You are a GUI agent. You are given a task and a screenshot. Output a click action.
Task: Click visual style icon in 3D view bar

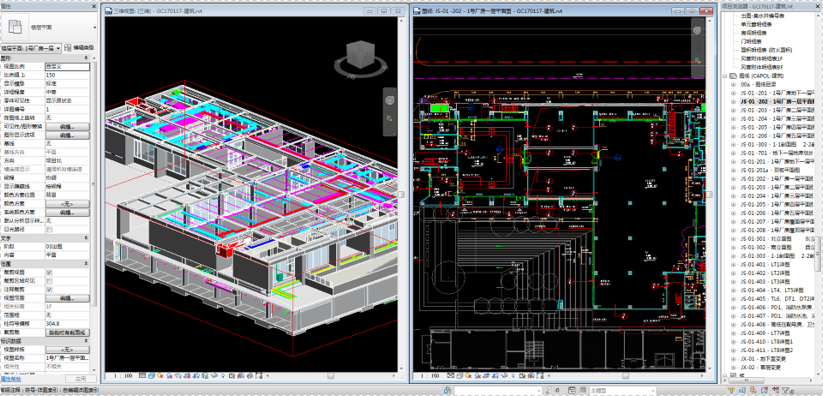tap(152, 376)
